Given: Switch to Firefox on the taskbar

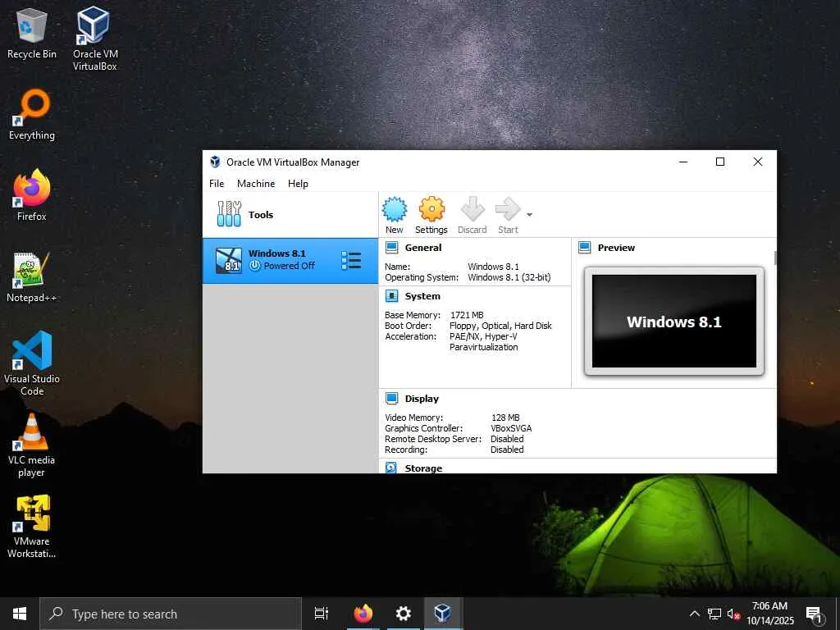Looking at the screenshot, I should tap(363, 614).
